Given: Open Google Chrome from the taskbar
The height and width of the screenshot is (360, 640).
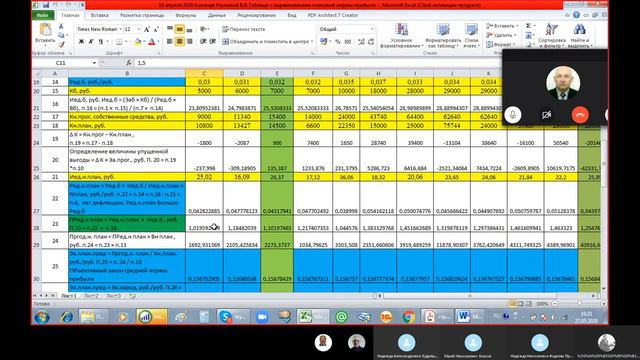Looking at the screenshot, I should click(x=408, y=317).
